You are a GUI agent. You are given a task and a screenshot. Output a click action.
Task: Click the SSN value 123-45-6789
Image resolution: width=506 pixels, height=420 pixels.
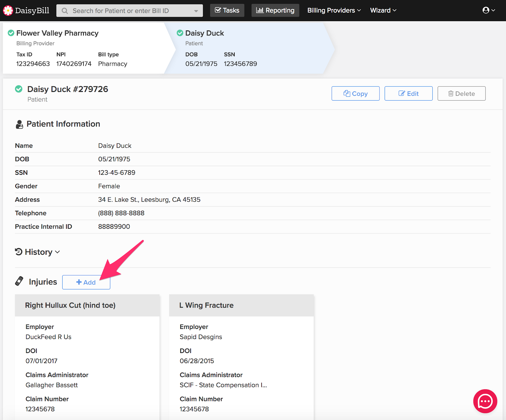click(x=117, y=173)
